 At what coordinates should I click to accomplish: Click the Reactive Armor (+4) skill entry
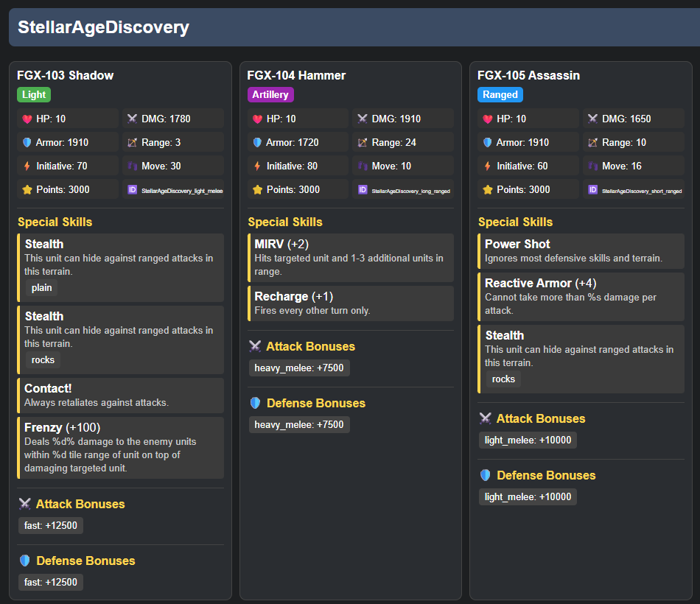[581, 296]
